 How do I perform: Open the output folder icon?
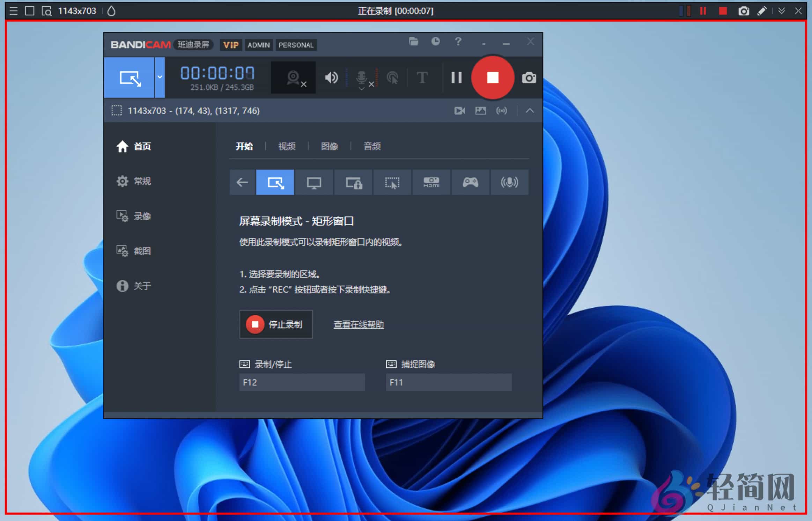pos(413,41)
